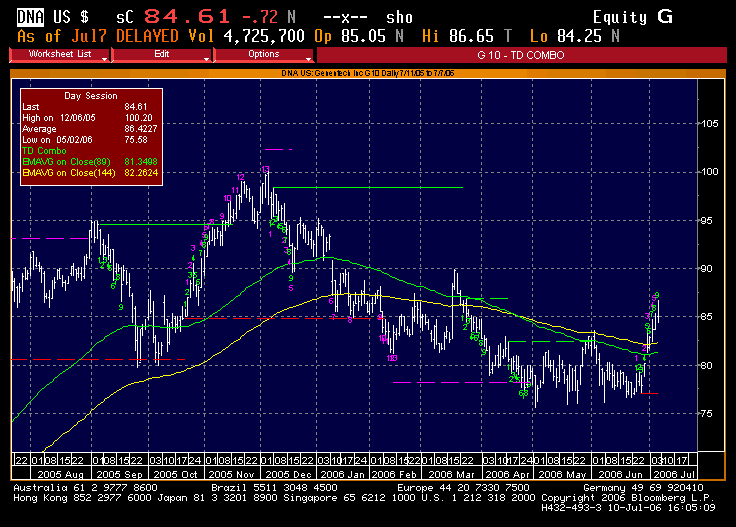Viewport: 736px width, 527px height.
Task: Click the Day Session legend header
Action: click(91, 96)
